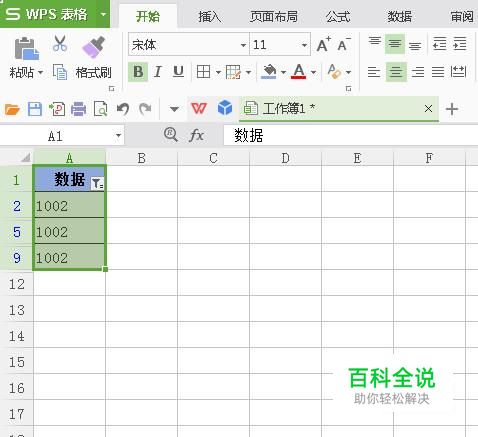Open the font size 11 dropdown
478x437 pixels.
(304, 45)
